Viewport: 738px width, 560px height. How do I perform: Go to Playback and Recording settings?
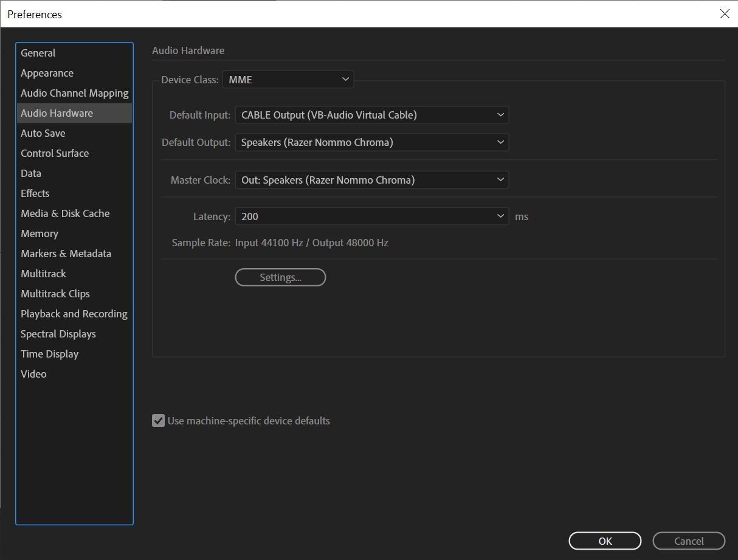point(74,314)
